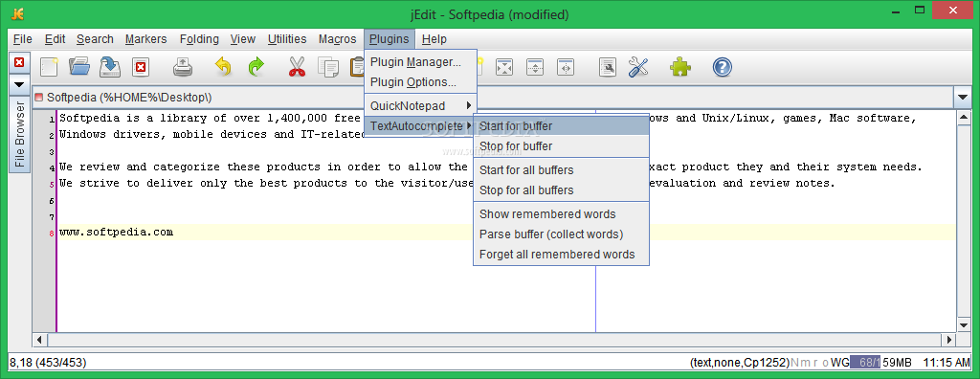Expand the QuickNotepad submenu
The height and width of the screenshot is (379, 980).
(421, 105)
